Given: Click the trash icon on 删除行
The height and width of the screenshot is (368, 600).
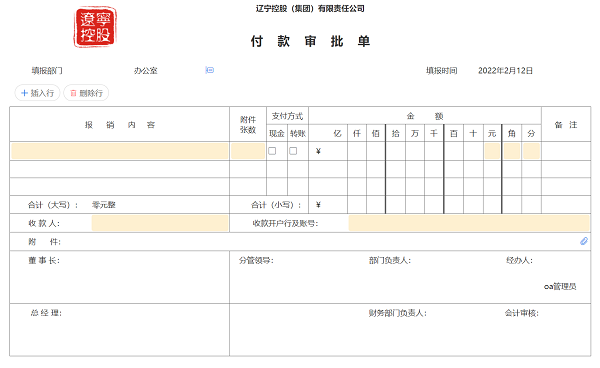Looking at the screenshot, I should (73, 93).
